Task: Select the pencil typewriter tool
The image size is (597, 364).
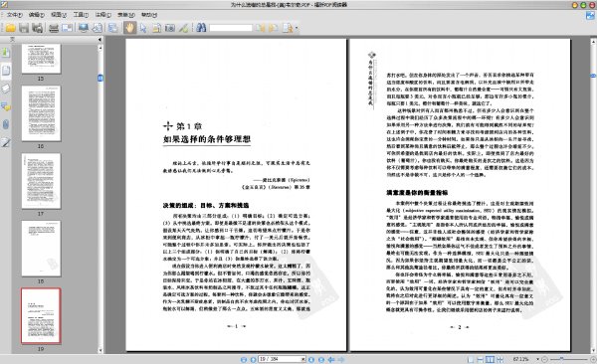Action: pyautogui.click(x=183, y=28)
